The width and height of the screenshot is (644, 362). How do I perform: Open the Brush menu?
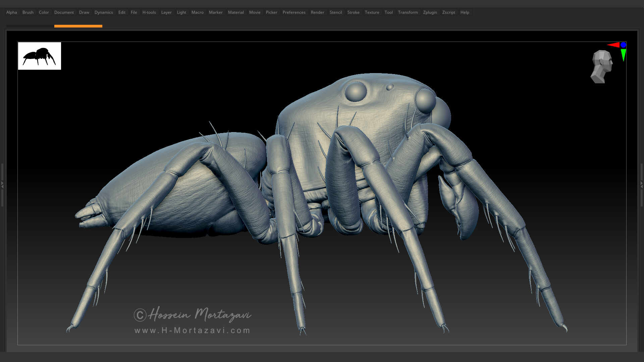tap(28, 12)
